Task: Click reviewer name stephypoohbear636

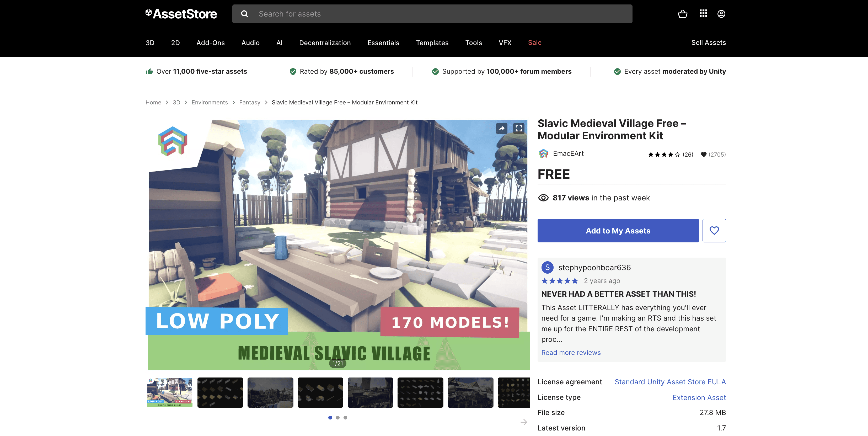Action: (x=594, y=267)
